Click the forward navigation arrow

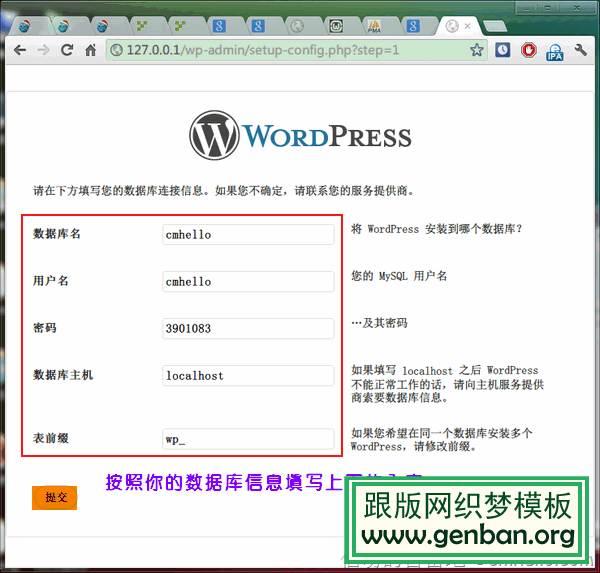[43, 50]
